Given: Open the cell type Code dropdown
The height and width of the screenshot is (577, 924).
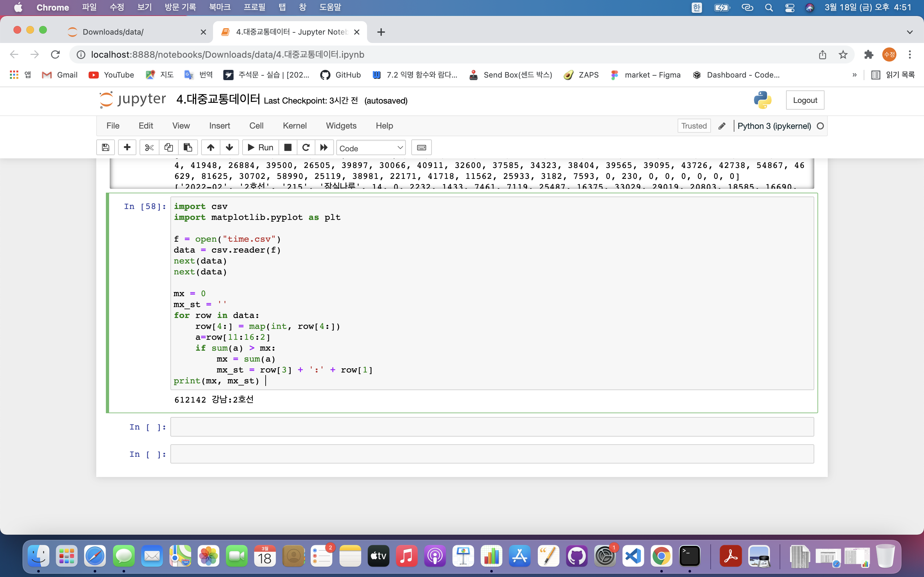Looking at the screenshot, I should tap(370, 148).
